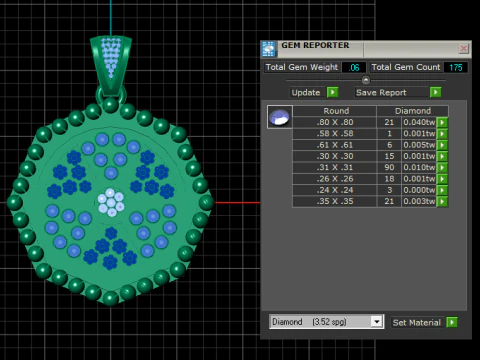480x360 pixels.
Task: Select the pendant bail with pave stones
Action: (x=111, y=65)
